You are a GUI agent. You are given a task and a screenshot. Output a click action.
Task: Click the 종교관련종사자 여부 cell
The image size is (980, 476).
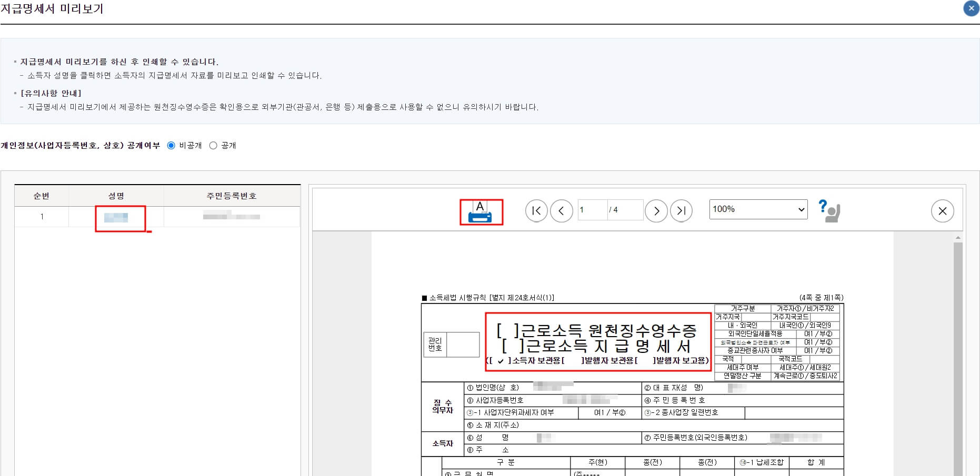pos(755,351)
